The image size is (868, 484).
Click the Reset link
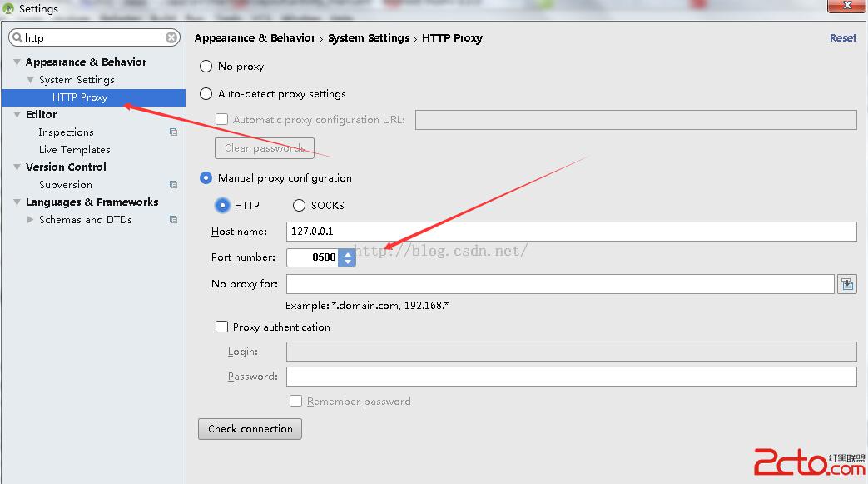(842, 37)
